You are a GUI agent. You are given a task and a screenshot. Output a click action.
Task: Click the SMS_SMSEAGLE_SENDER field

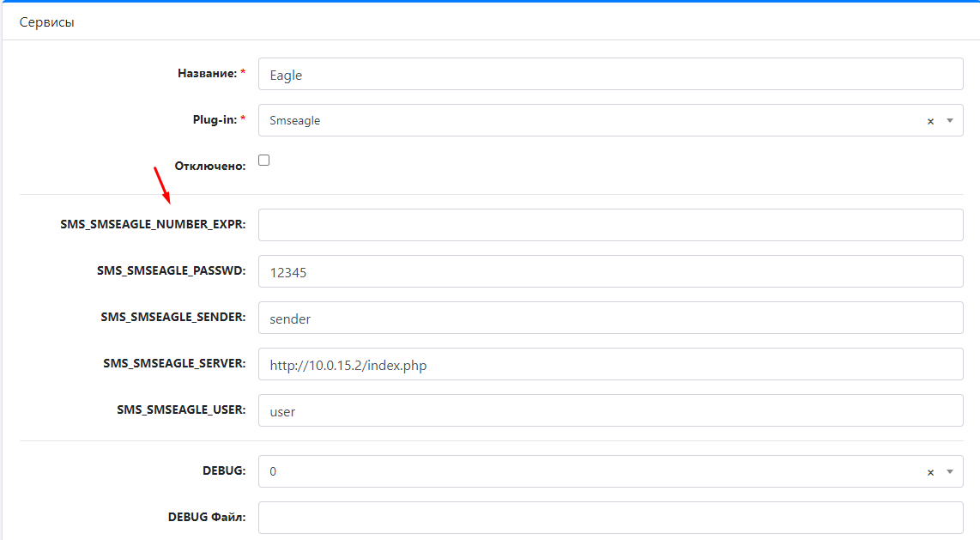click(611, 318)
